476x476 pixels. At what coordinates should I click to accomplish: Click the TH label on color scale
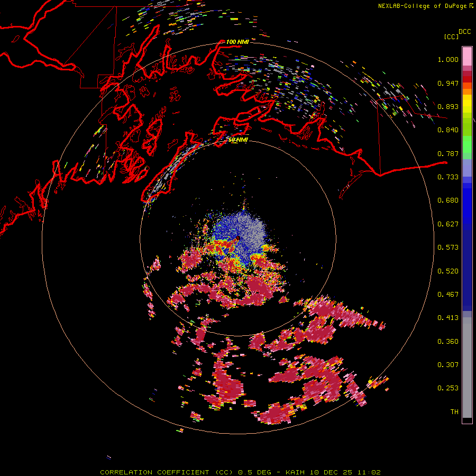[454, 412]
